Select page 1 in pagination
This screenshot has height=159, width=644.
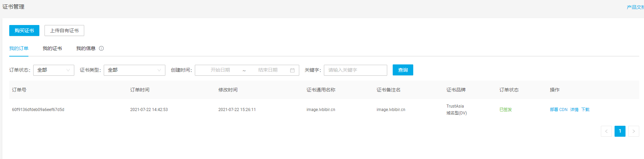tap(620, 131)
